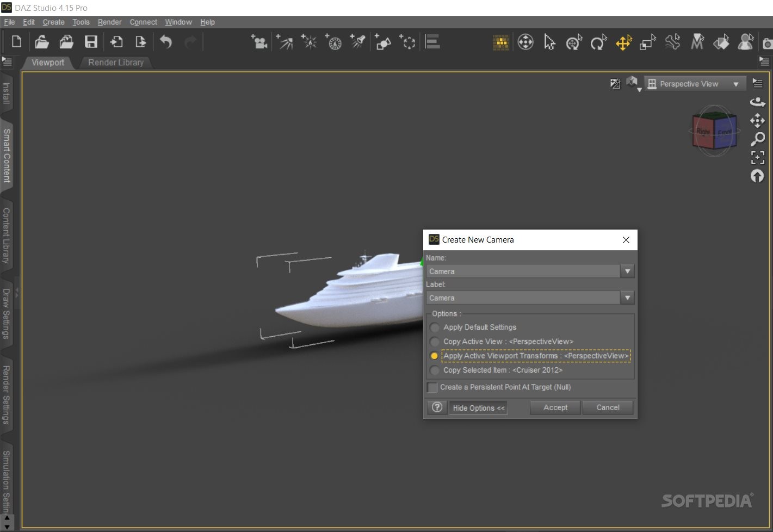
Task: Select the Translate move tool
Action: click(x=623, y=42)
